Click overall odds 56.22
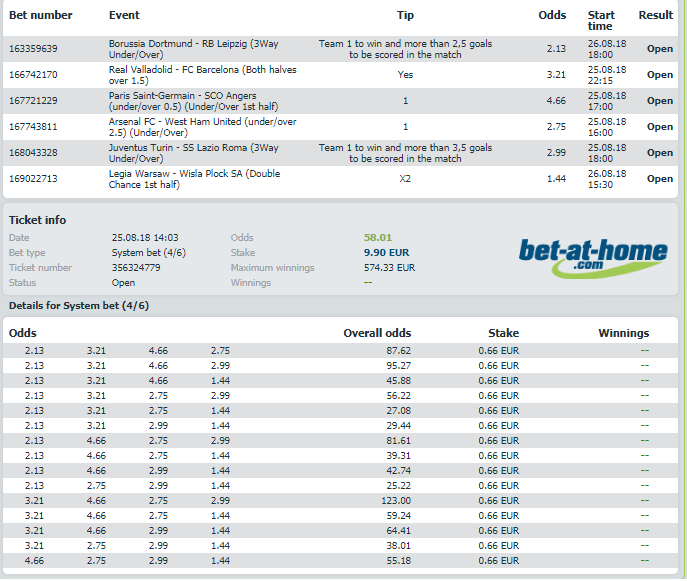Image resolution: width=687 pixels, height=581 pixels. (398, 396)
